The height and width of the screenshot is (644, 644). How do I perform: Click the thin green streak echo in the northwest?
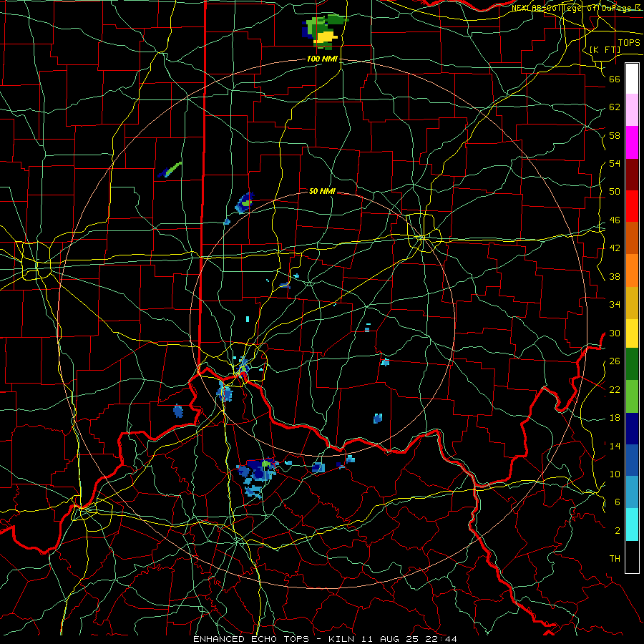pyautogui.click(x=170, y=170)
